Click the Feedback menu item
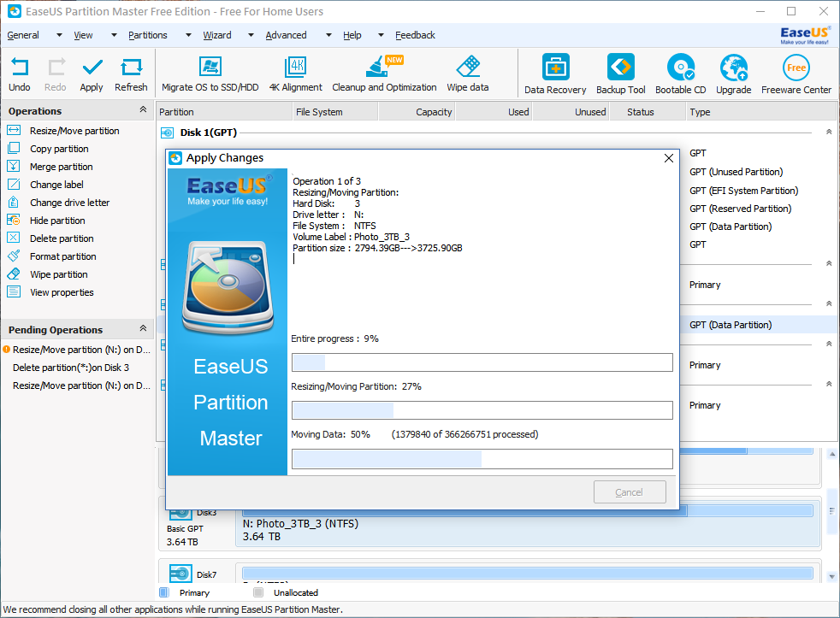This screenshot has height=618, width=840. coord(415,35)
